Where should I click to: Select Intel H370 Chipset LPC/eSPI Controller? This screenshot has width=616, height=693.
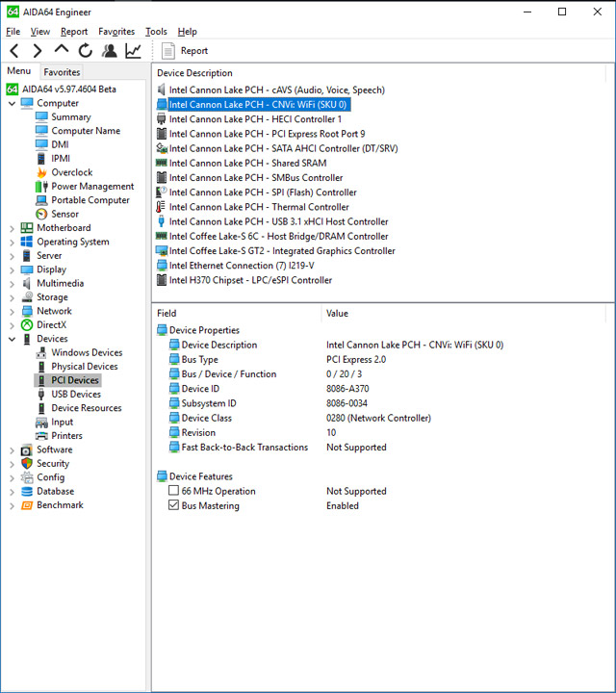click(x=250, y=280)
